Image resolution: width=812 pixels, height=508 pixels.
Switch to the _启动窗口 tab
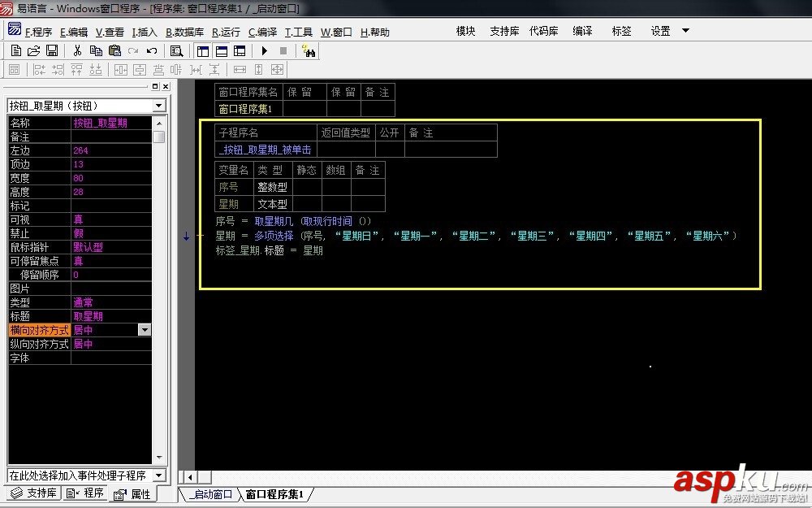pyautogui.click(x=209, y=494)
